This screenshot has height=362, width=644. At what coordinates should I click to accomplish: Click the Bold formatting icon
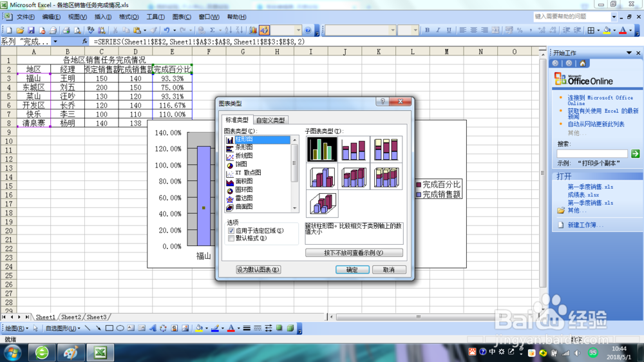pos(427,30)
